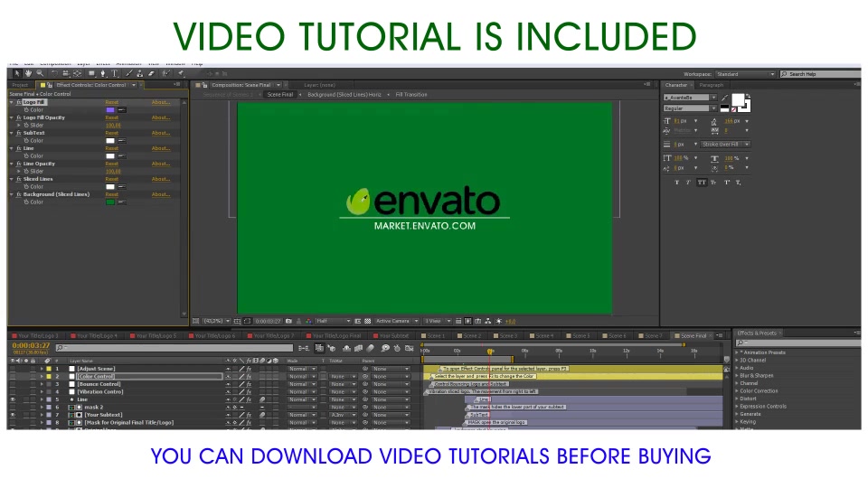Toggle the transparency grid icon in viewer
The height and width of the screenshot is (488, 868).
click(x=367, y=321)
